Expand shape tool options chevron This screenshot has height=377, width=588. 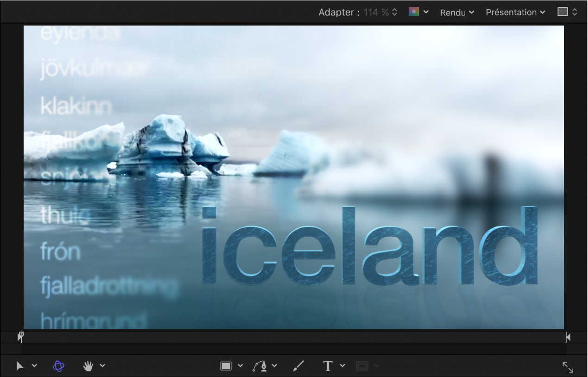click(x=240, y=366)
